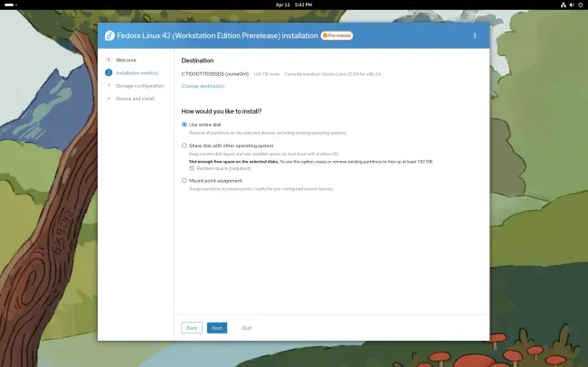Open the Installation method step
Viewport: 588px width, 367px height.
(137, 73)
